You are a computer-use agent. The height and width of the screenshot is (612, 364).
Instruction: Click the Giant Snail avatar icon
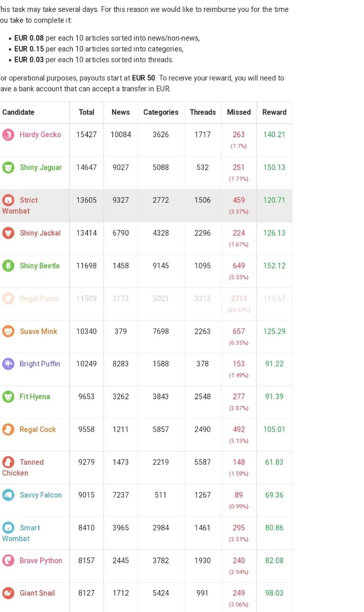click(x=8, y=593)
